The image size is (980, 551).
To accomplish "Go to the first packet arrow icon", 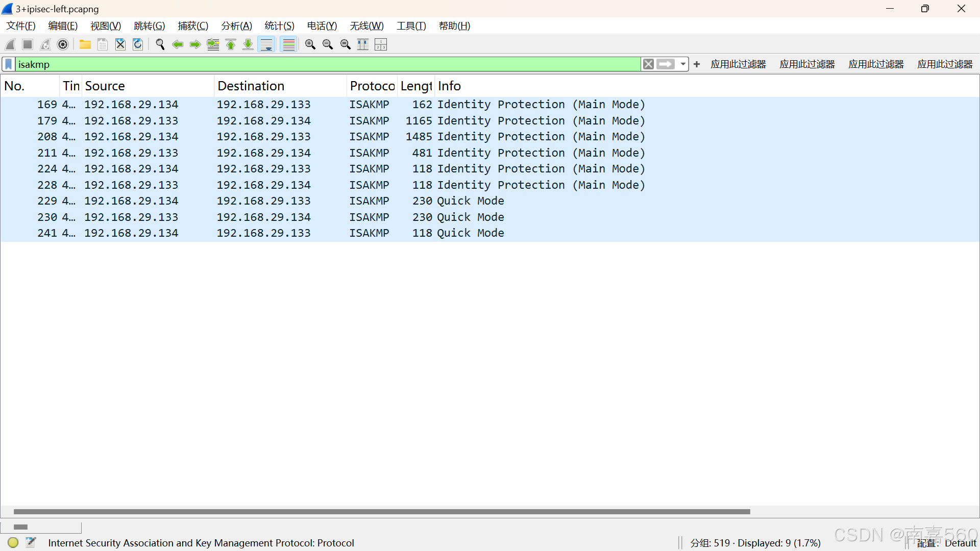I will pyautogui.click(x=231, y=45).
